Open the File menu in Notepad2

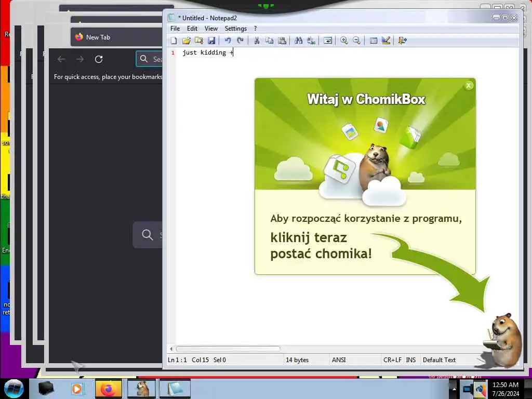pos(175,29)
